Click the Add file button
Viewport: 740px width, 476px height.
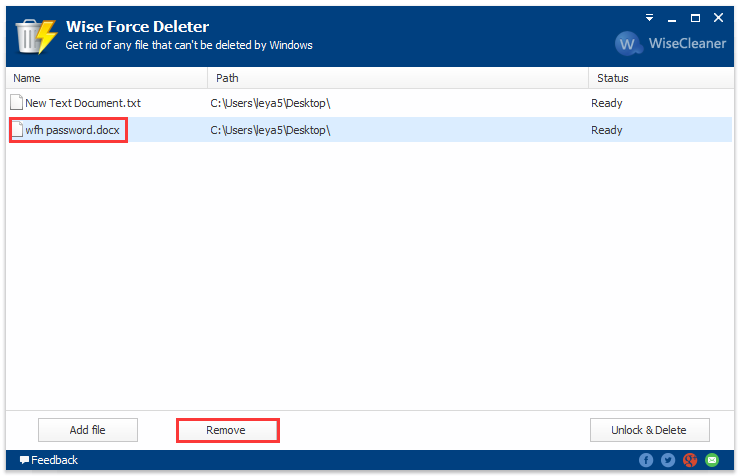pyautogui.click(x=88, y=430)
